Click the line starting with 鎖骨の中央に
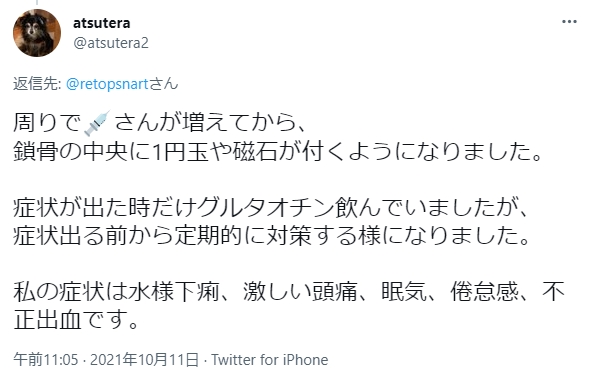The image size is (591, 377). 278,152
